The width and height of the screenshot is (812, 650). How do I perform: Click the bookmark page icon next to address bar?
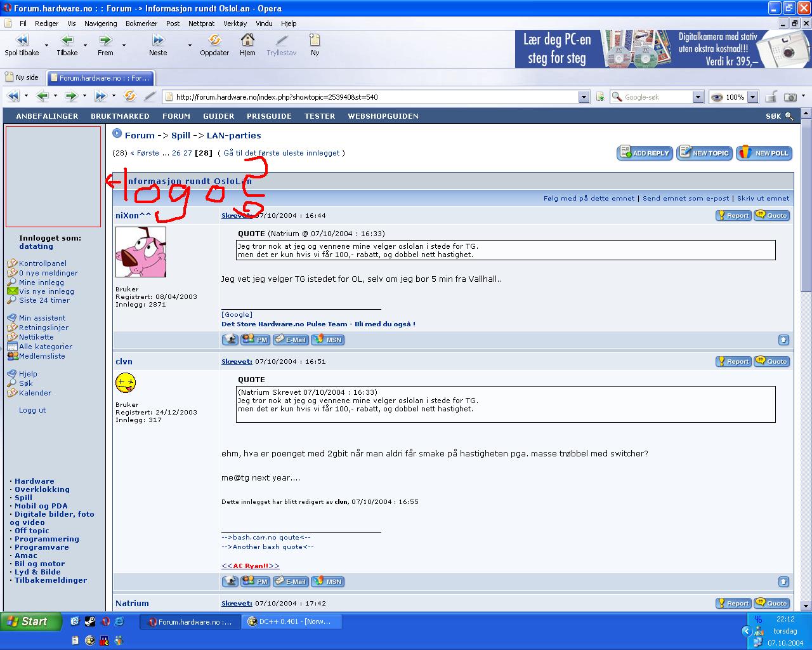(600, 97)
